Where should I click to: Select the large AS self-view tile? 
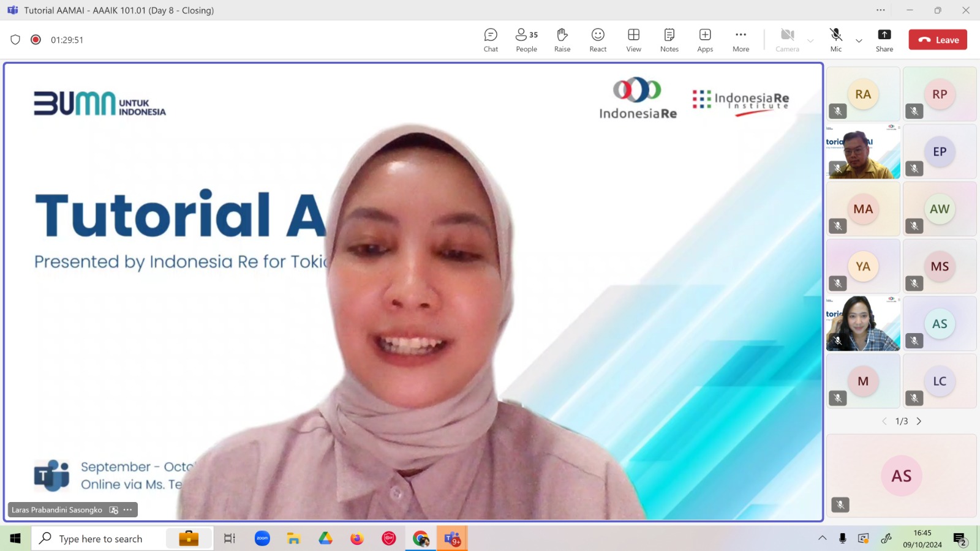[902, 476]
